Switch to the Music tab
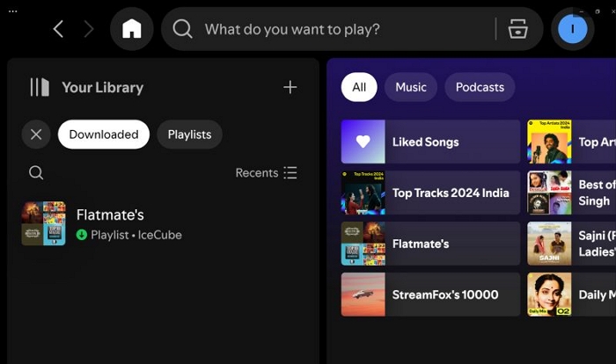The height and width of the screenshot is (364, 616). pos(411,87)
